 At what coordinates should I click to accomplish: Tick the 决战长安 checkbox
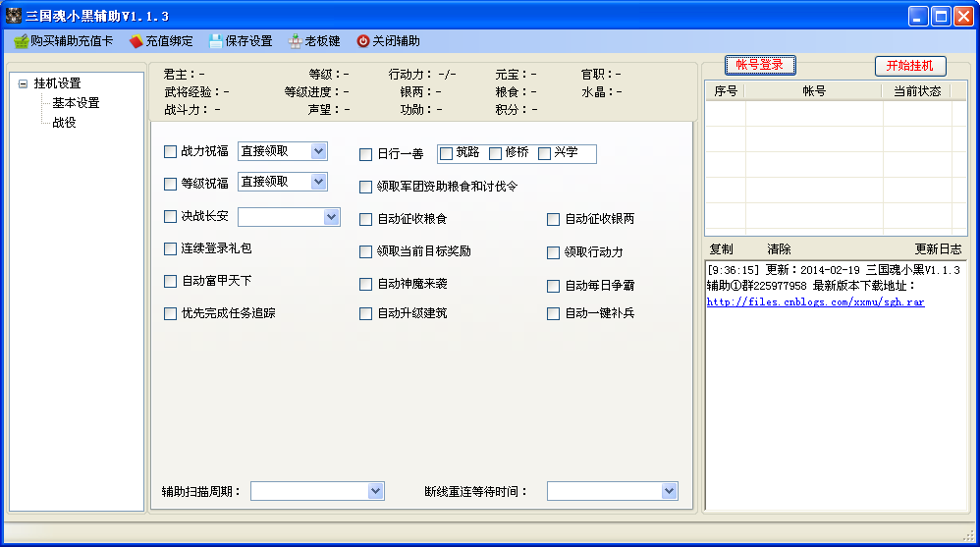[170, 216]
